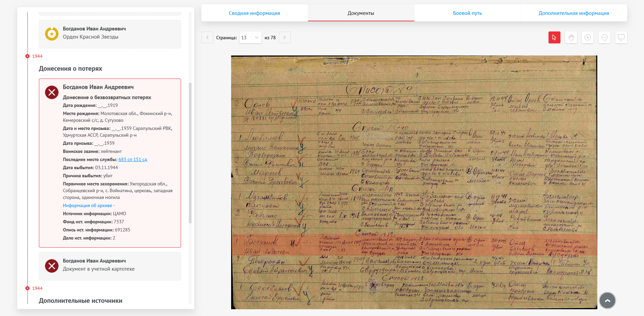Click the highlighted Богданов row in scan
The height and width of the screenshot is (316, 644).
(414, 245)
